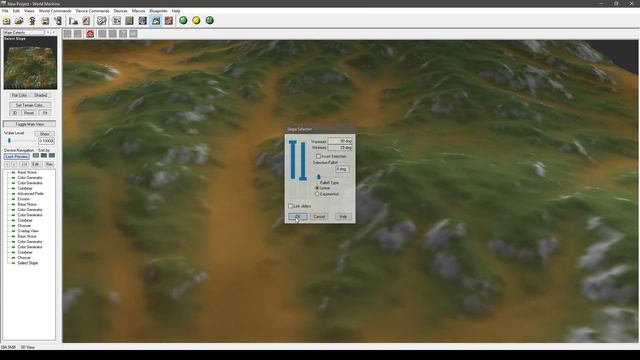Click the Reset view button

click(x=29, y=113)
